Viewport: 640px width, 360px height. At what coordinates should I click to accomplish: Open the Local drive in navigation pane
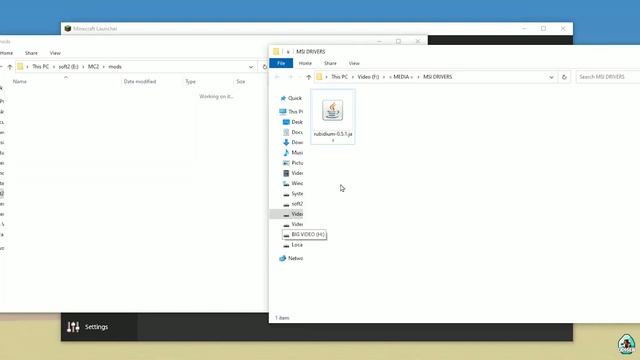pos(293,245)
